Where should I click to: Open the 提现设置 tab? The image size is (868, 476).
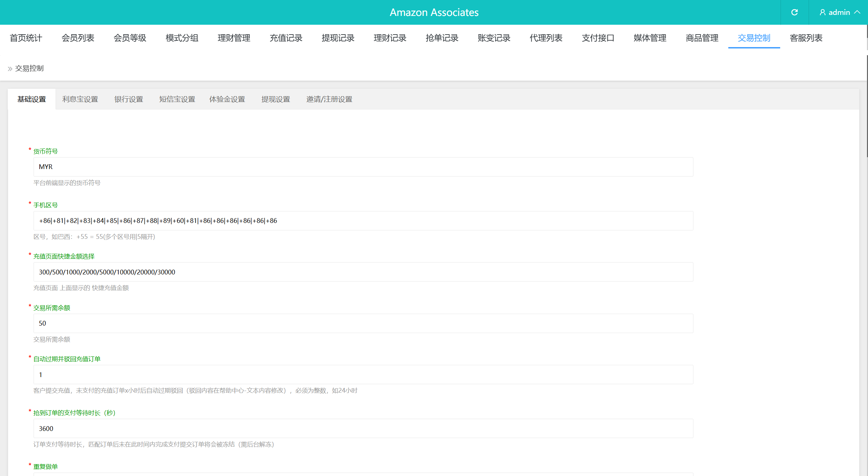[x=276, y=99]
